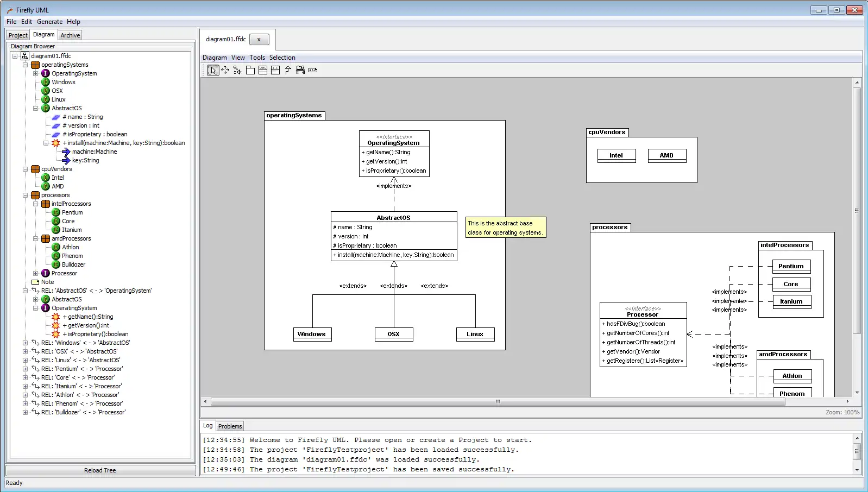Switch to the Problems tab
This screenshot has height=492, width=868.
pos(230,426)
